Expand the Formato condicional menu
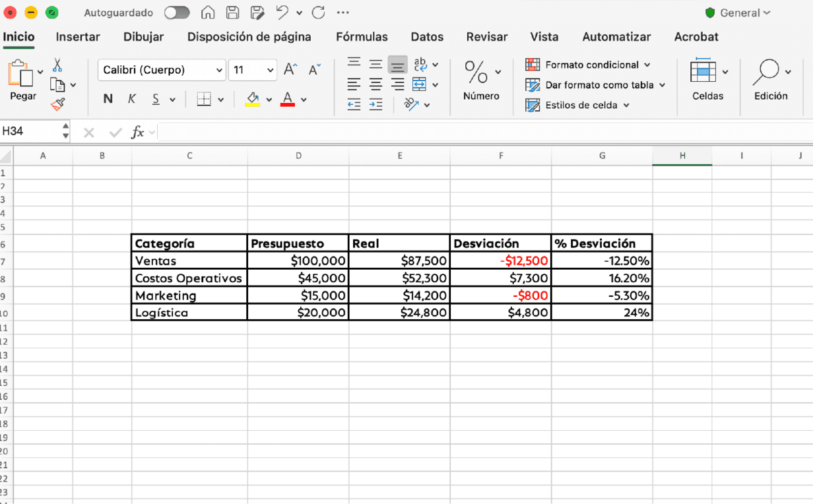Screen dimensions: 813x504 (x=588, y=65)
